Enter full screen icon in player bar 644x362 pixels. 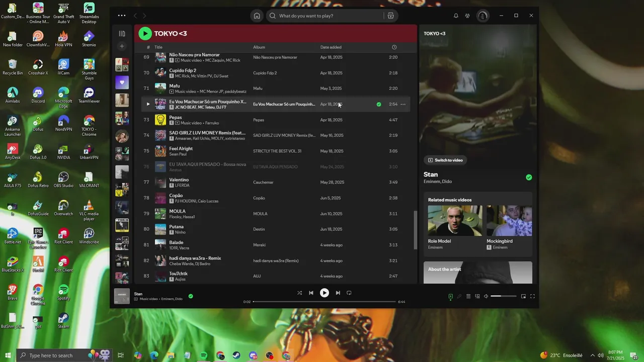[532, 296]
